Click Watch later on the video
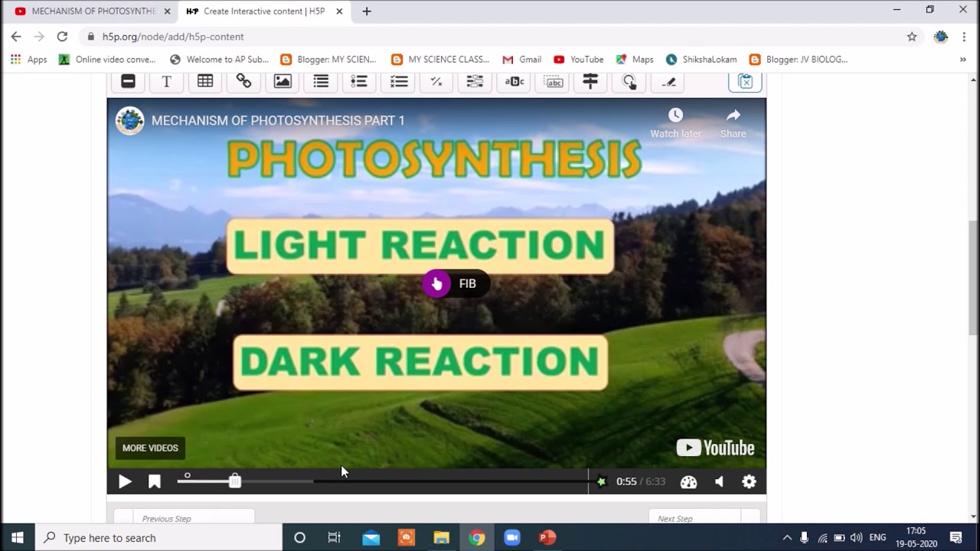Image resolution: width=980 pixels, height=551 pixels. tap(675, 122)
